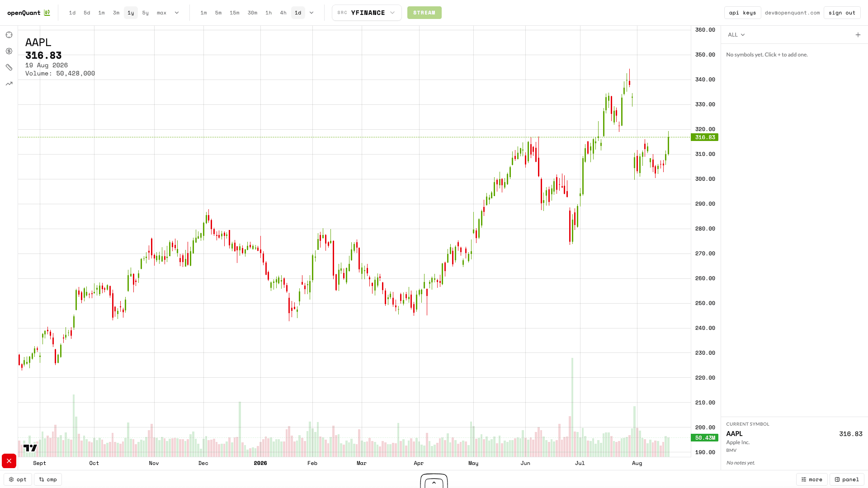
Task: Click dev@openquant.com account email
Action: 793,13
